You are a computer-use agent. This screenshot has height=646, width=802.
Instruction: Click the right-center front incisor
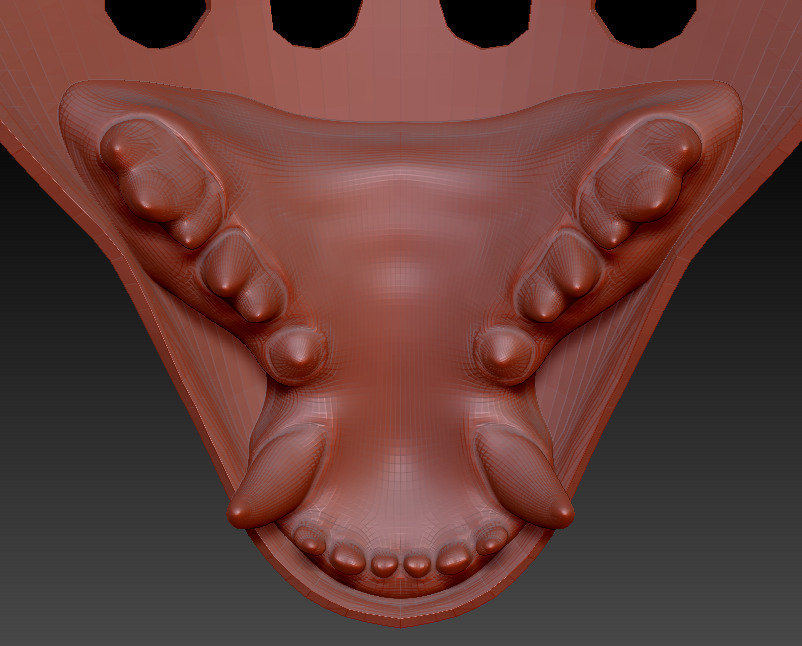(x=417, y=565)
